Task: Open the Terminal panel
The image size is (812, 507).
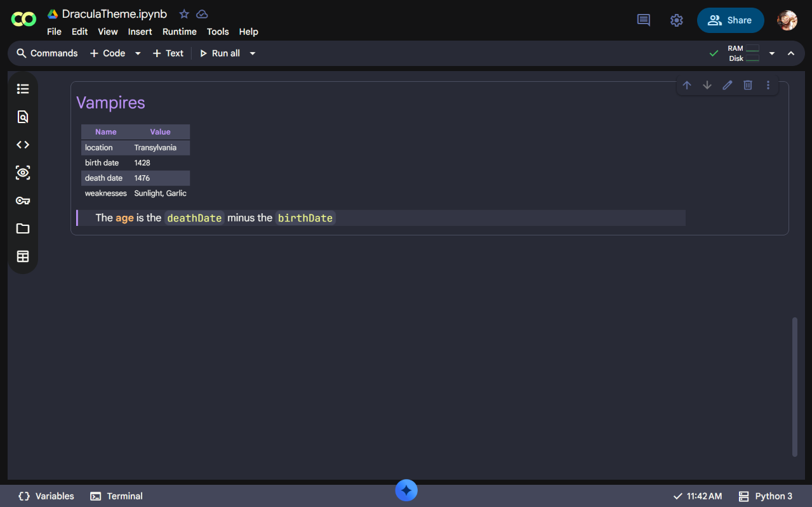Action: point(116,496)
